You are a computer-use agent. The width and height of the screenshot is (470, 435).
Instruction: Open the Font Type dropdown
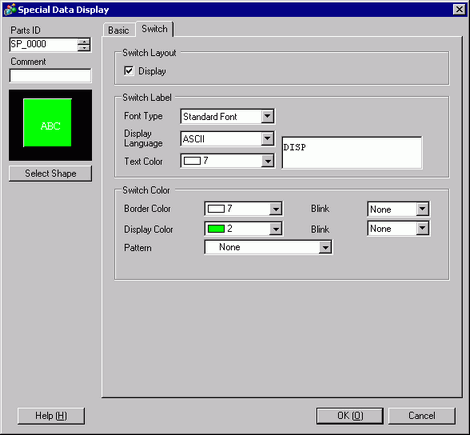[x=227, y=116]
